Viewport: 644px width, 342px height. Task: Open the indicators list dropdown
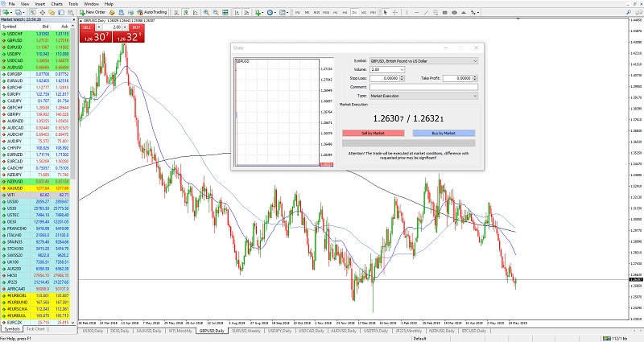[x=258, y=12]
